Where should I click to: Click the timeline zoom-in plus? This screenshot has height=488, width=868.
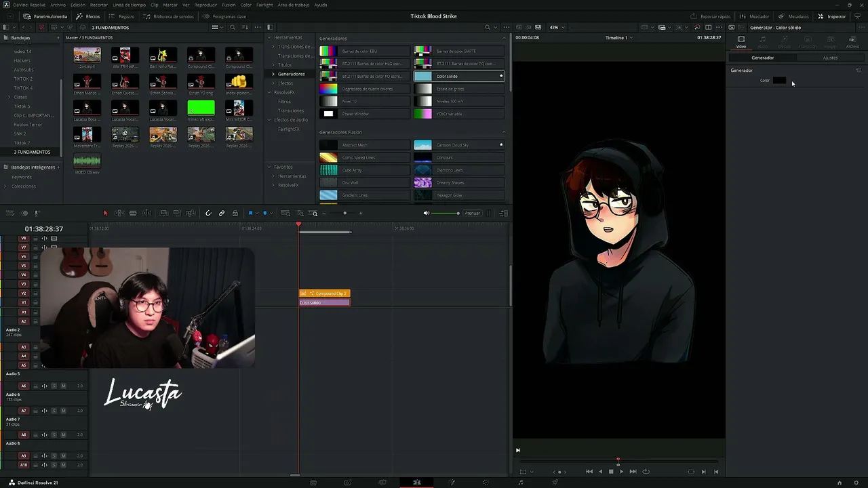coord(360,213)
